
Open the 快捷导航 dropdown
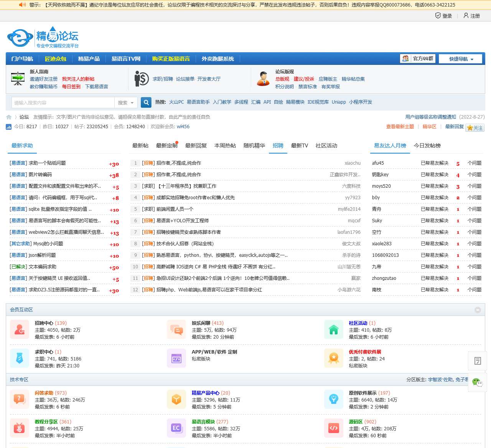[461, 59]
